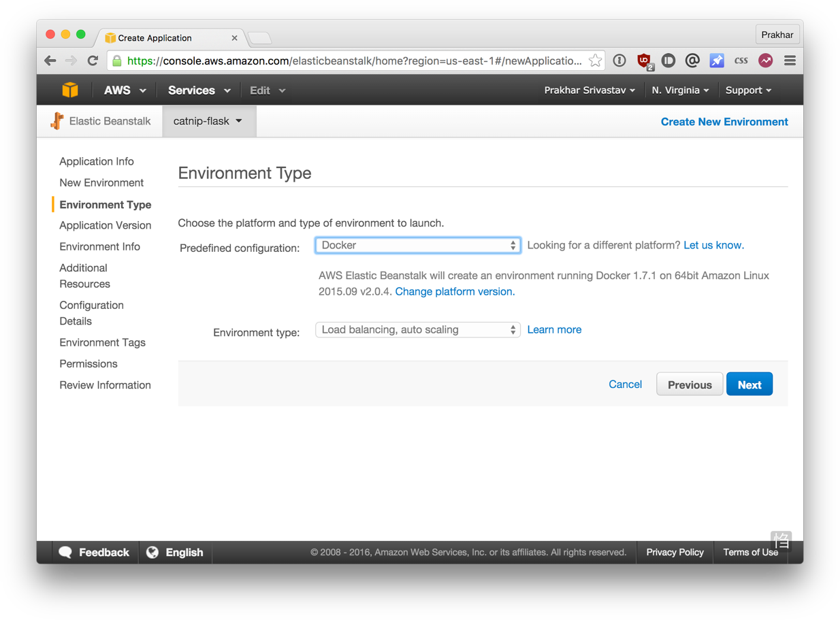Click the @ extension icon
Screen dimensions: 840x620
pos(692,61)
